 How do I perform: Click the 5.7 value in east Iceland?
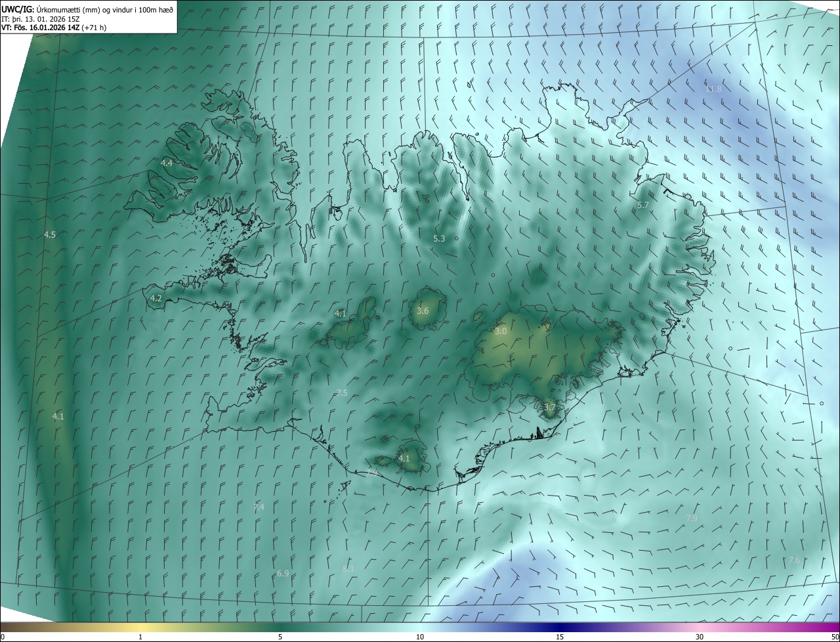click(x=643, y=205)
